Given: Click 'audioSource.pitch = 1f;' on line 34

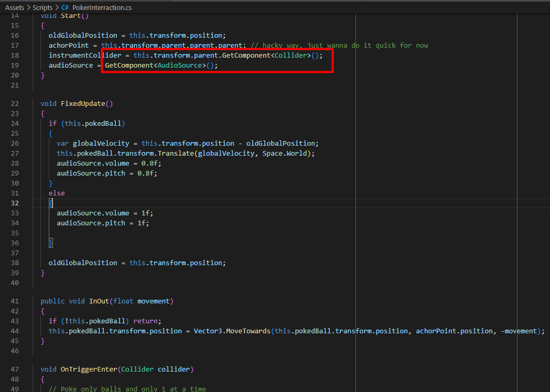Looking at the screenshot, I should [x=103, y=223].
